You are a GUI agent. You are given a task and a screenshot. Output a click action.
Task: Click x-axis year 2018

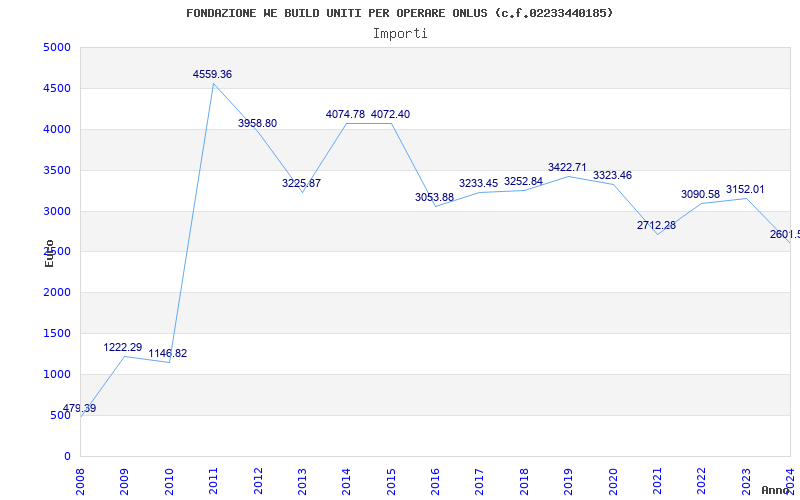point(524,481)
